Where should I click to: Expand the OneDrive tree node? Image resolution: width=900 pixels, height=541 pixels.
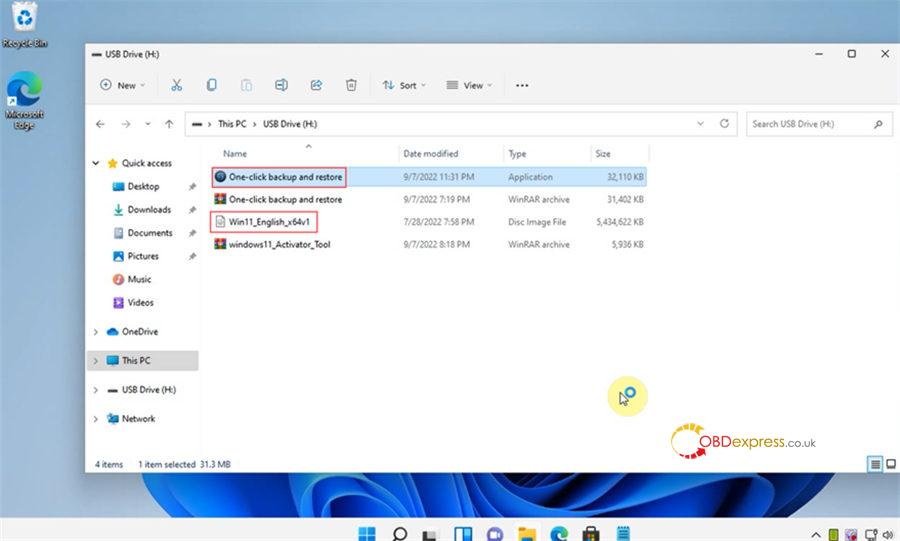95,332
